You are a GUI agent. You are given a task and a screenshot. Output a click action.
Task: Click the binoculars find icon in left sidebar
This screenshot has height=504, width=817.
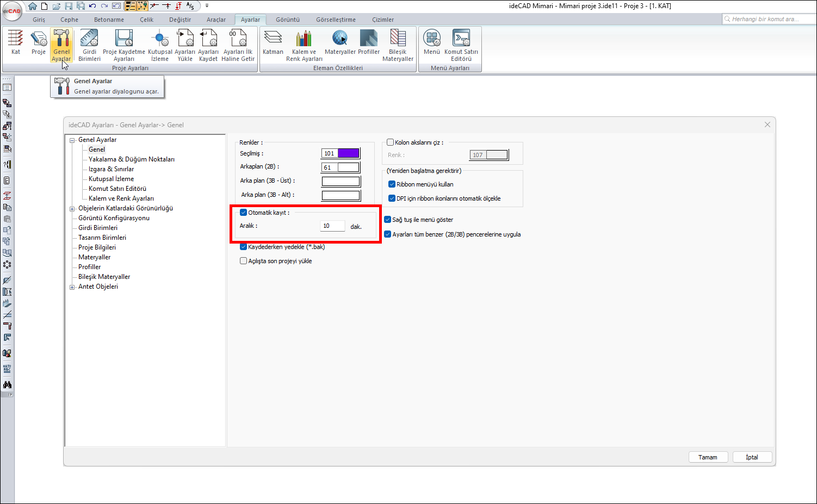[7, 385]
